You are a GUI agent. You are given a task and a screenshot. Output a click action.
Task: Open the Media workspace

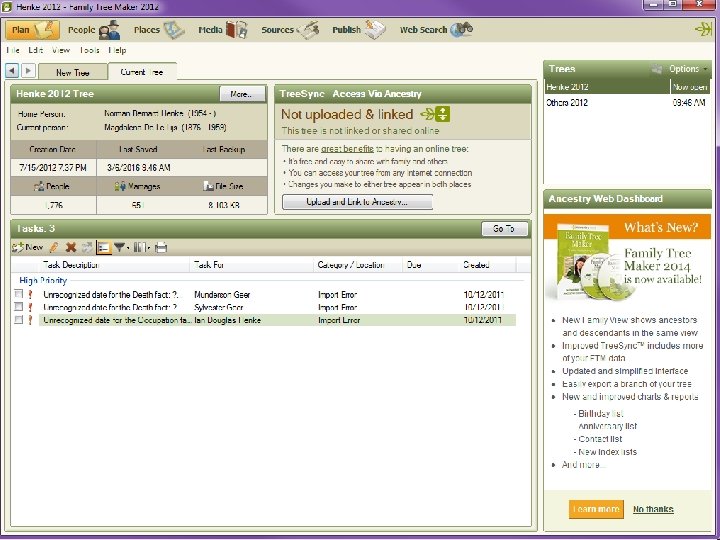[x=223, y=30]
